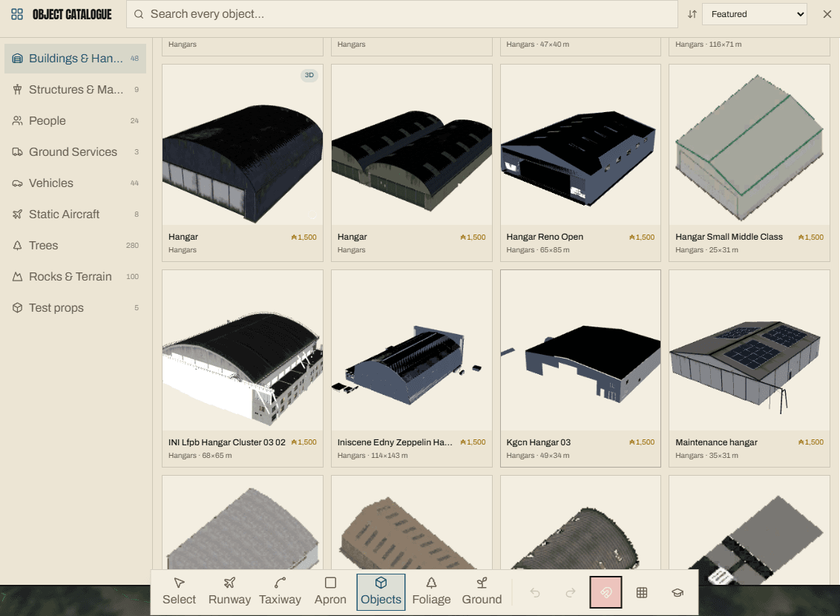Select the Hangar card with 3D badge
Viewport: 840px width, 616px height.
(x=243, y=163)
